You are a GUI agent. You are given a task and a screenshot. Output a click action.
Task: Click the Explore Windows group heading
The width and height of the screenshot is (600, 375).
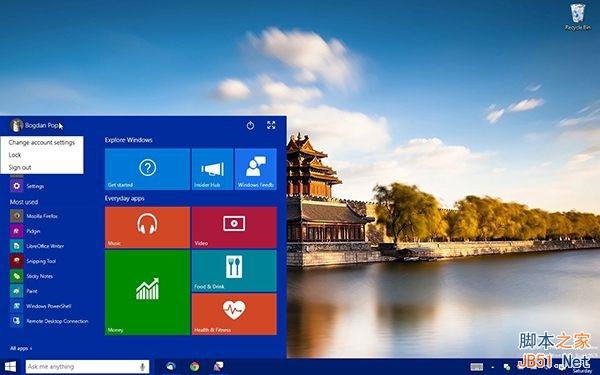[x=129, y=140]
